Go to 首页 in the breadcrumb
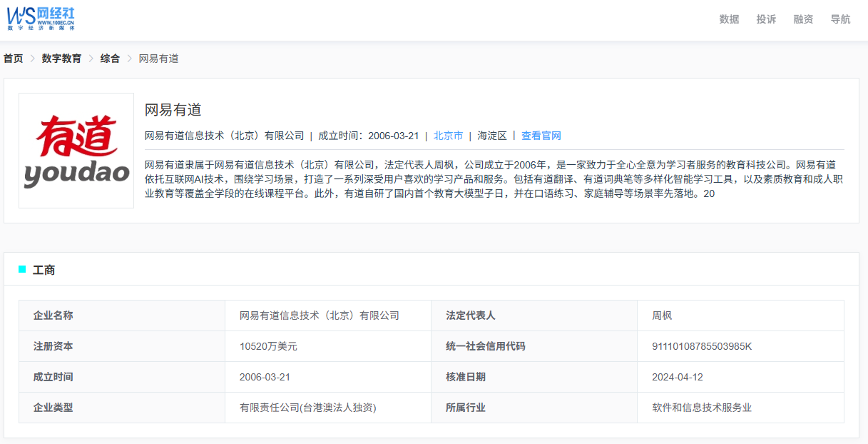868x444 pixels. click(13, 59)
